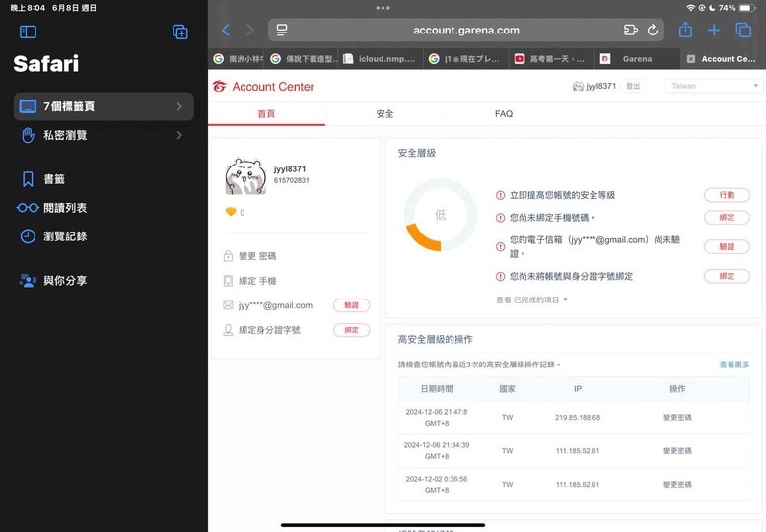Open the page menu icon in the address bar

(282, 31)
